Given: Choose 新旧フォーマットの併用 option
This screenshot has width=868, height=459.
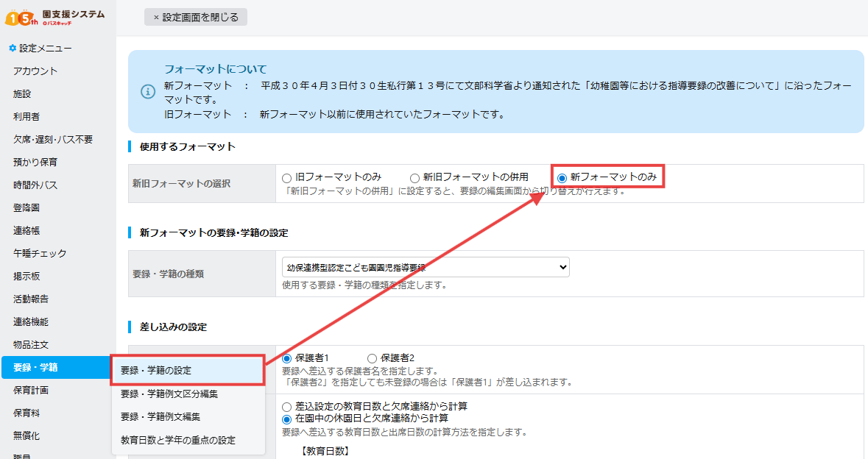Looking at the screenshot, I should click(414, 177).
